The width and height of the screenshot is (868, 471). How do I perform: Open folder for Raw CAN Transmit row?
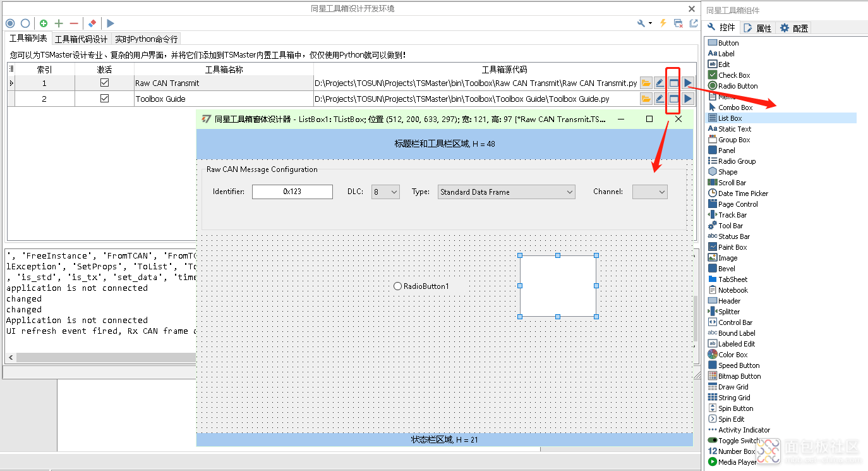point(646,83)
